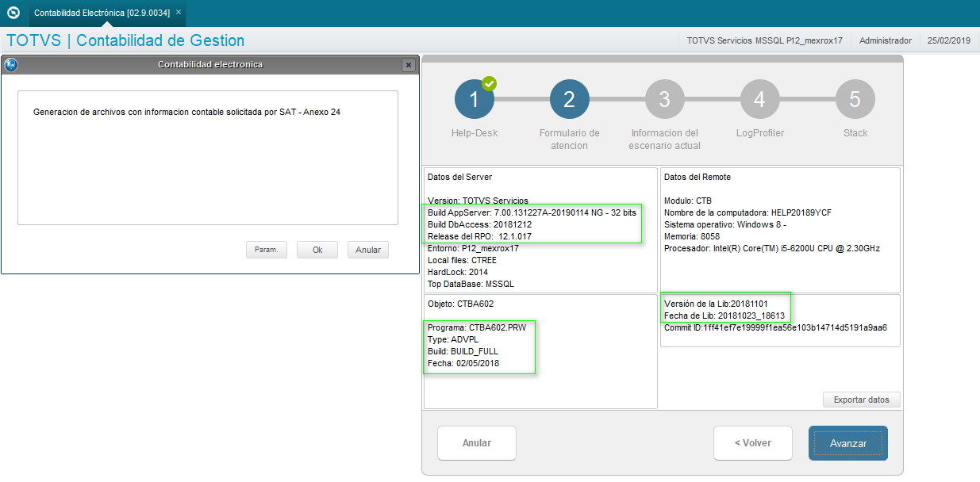Click the SAT Anexo 24 description text
Viewport: 980px width, 482px height.
pos(186,113)
